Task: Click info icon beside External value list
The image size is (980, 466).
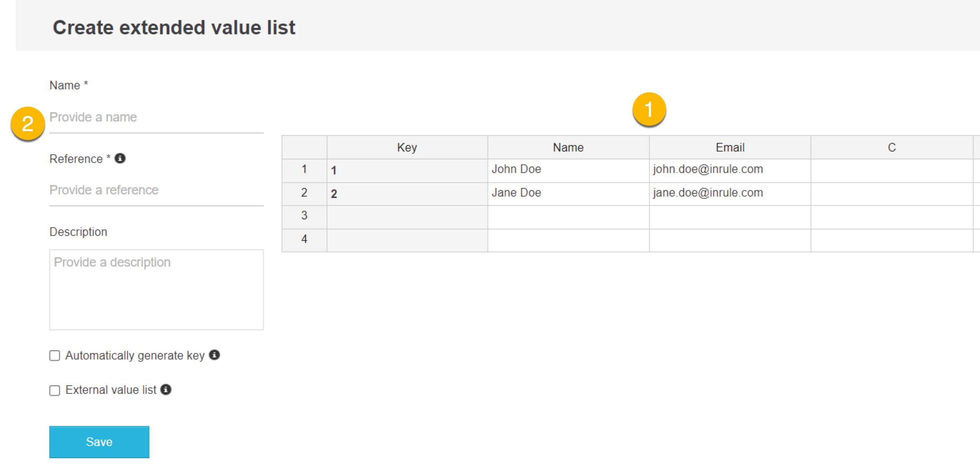Action: (166, 390)
